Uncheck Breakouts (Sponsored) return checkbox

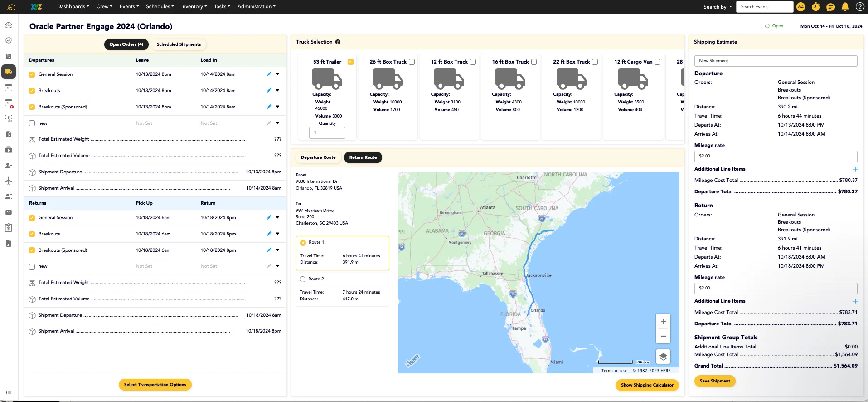(x=32, y=250)
